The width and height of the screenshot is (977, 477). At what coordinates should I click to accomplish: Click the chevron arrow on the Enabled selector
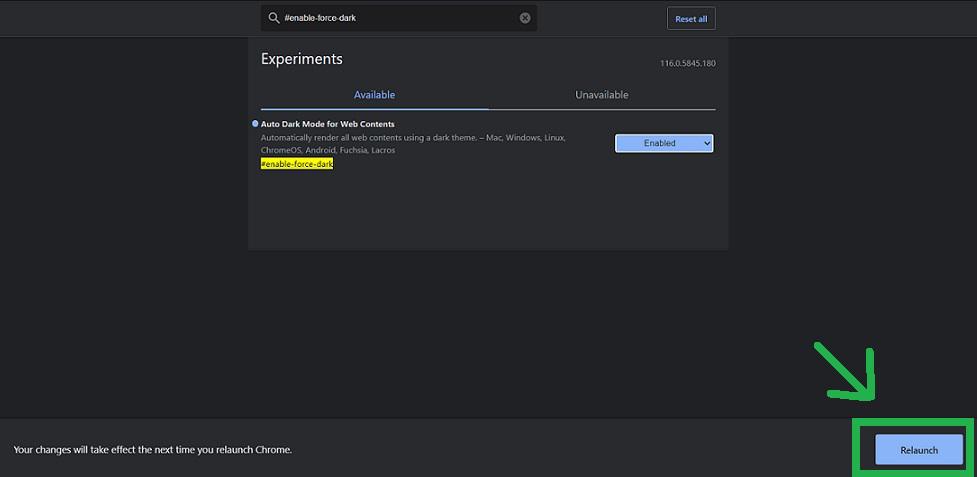tap(707, 143)
